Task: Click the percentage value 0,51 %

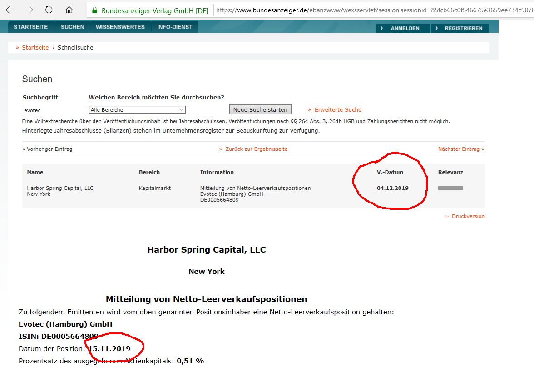Action: click(x=190, y=361)
